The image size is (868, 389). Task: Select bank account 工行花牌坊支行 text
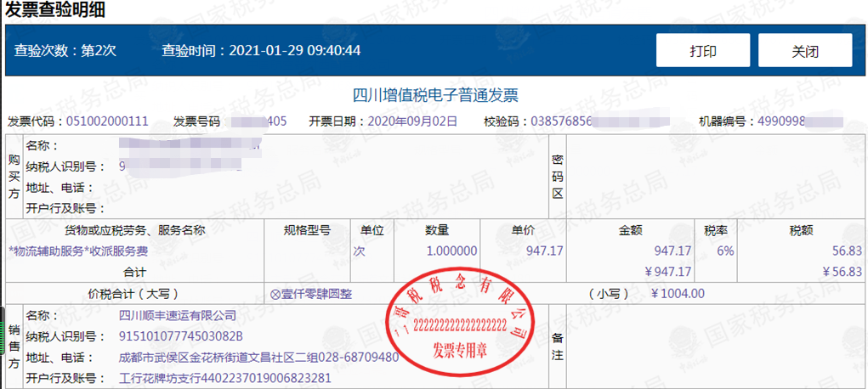[225, 379]
